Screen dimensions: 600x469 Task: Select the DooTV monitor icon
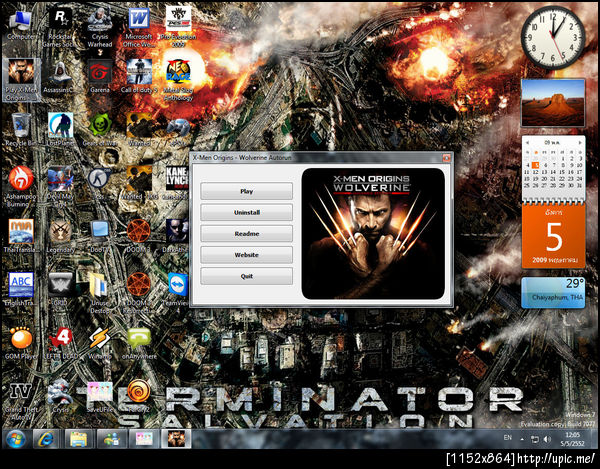point(100,236)
